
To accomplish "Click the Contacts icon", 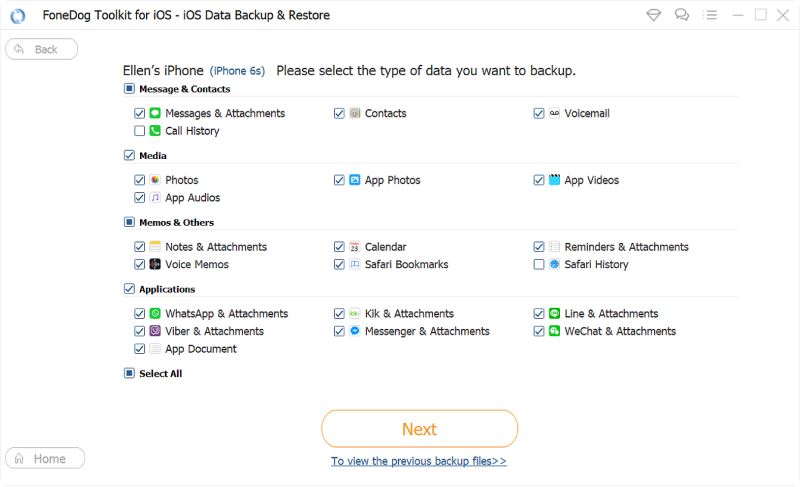I will point(355,113).
